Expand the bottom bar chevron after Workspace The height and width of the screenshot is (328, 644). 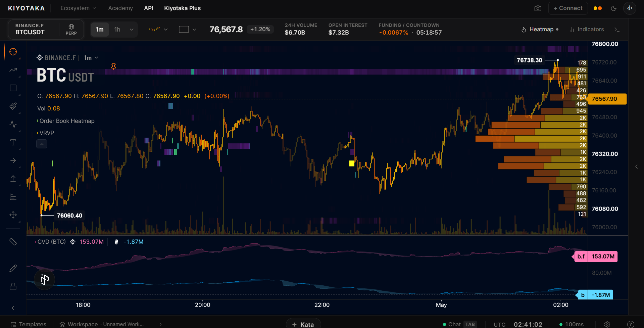pos(160,324)
